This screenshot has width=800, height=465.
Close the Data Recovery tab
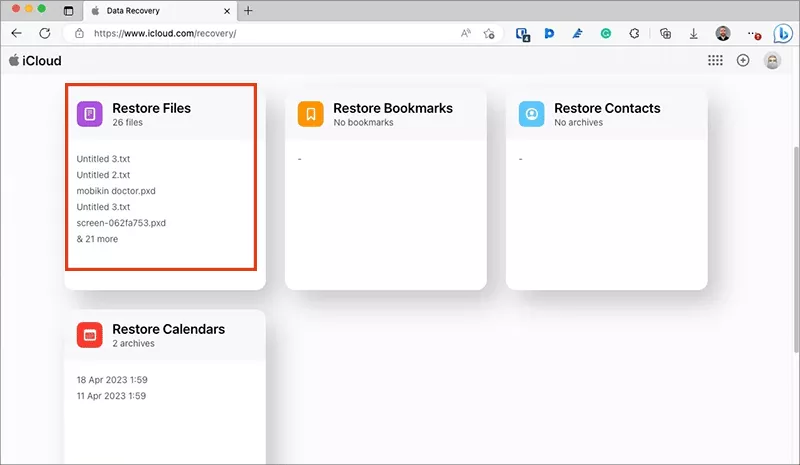[x=227, y=11]
